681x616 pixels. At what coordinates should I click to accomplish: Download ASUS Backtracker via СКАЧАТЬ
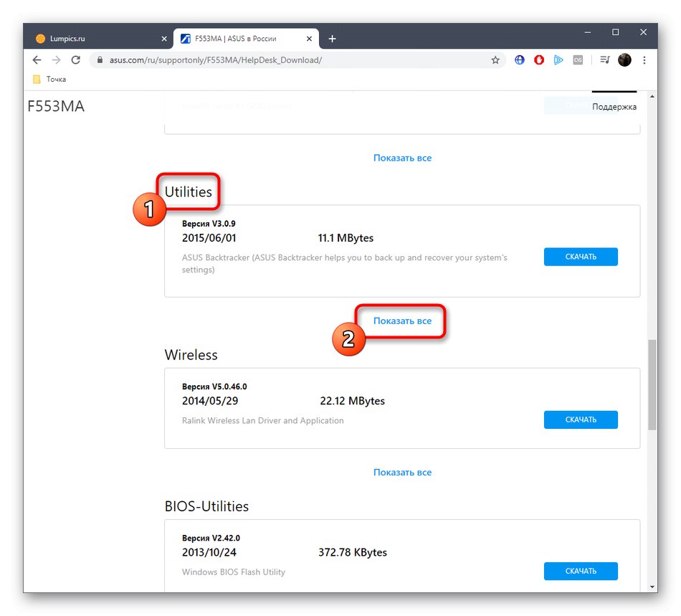coord(581,256)
